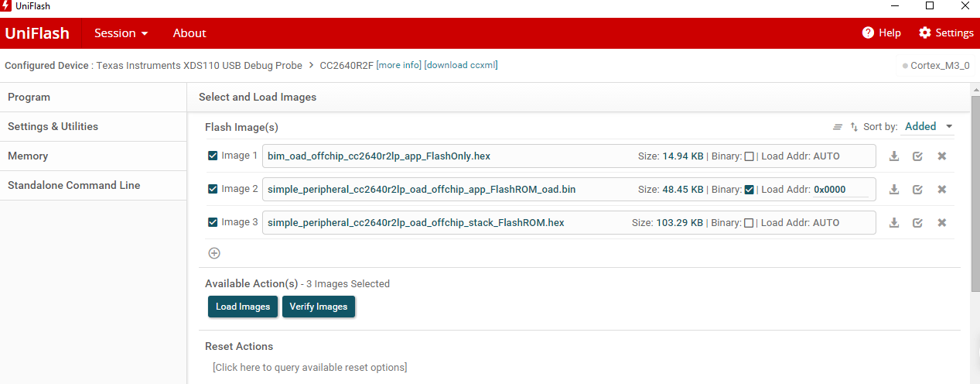The height and width of the screenshot is (384, 980).
Task: Click bim_oad_offchip_cc2640r2lp_app_FlashOnly.hex filename
Action: pyautogui.click(x=379, y=156)
